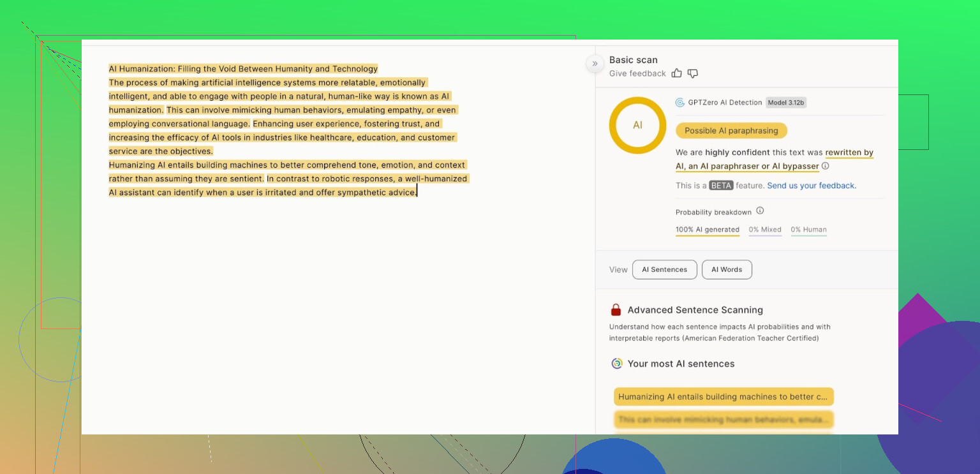
Task: Click the Possible AI paraphrasing badge
Action: (x=731, y=131)
